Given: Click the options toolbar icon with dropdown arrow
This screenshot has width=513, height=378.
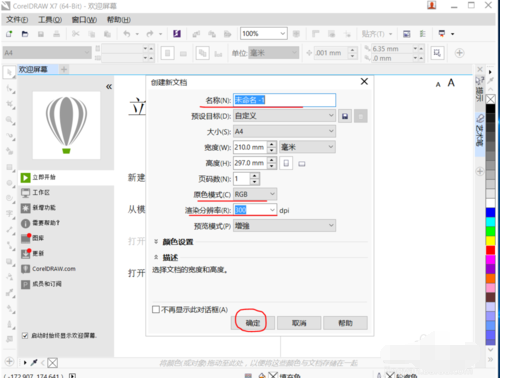Looking at the screenshot, I should (445, 34).
